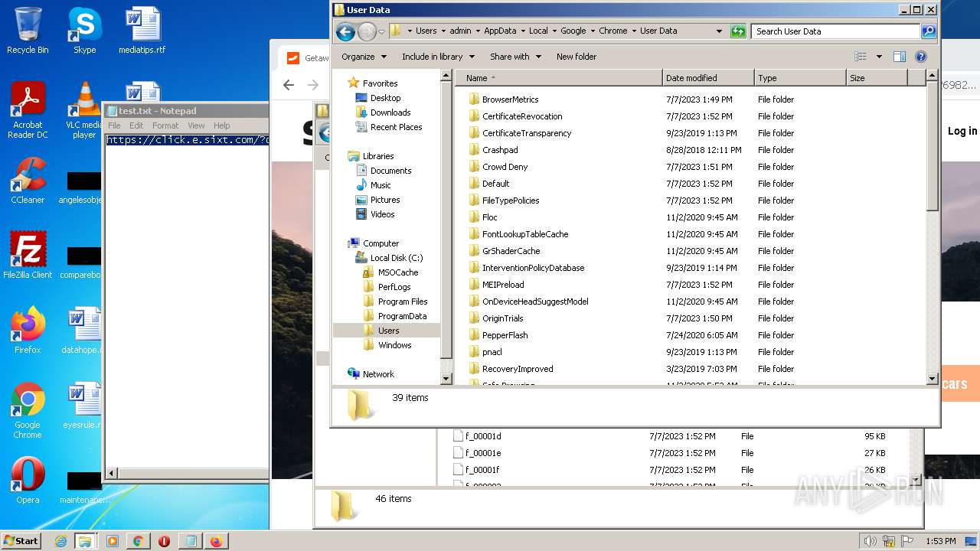Open the Skype desktop shortcut
This screenshot has width=980, height=551.
tap(84, 31)
